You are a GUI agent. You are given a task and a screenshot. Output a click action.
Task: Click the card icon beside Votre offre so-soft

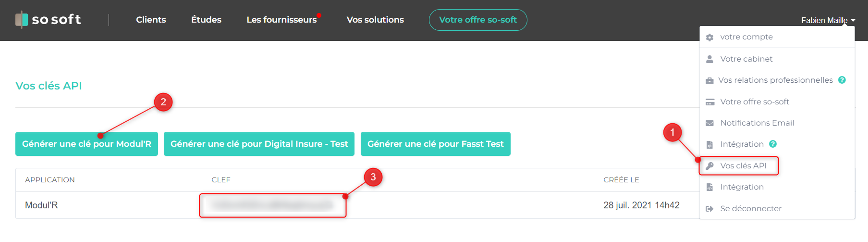click(x=709, y=102)
